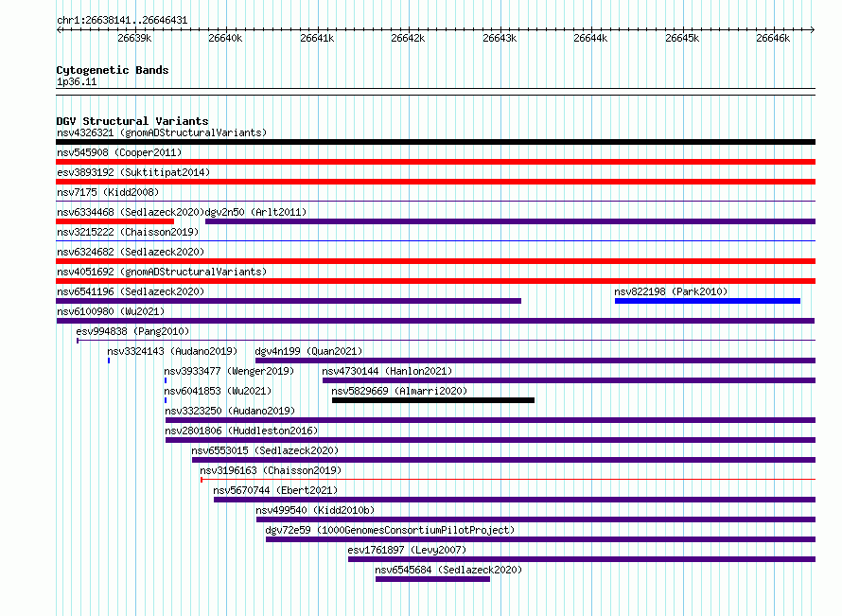The width and height of the screenshot is (842, 616).
Task: Click the 26645k ruler position
Action: coord(682,38)
